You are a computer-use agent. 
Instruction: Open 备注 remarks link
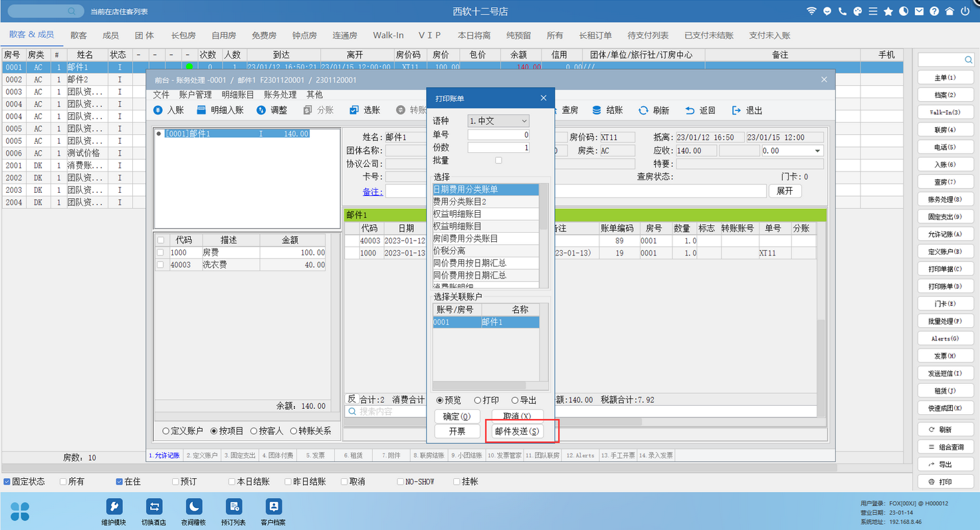coord(372,192)
